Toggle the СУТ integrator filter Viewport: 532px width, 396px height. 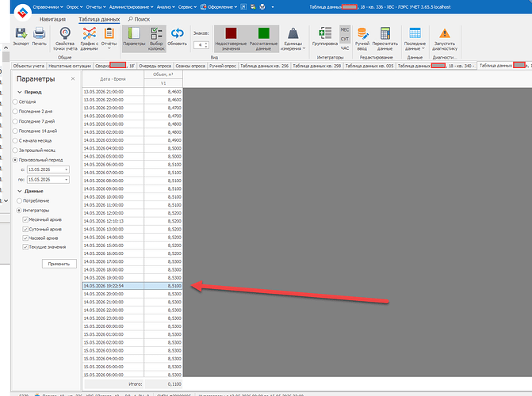tap(345, 39)
